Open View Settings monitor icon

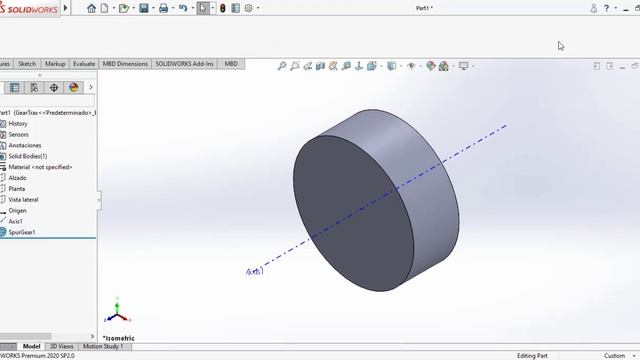click(x=463, y=66)
